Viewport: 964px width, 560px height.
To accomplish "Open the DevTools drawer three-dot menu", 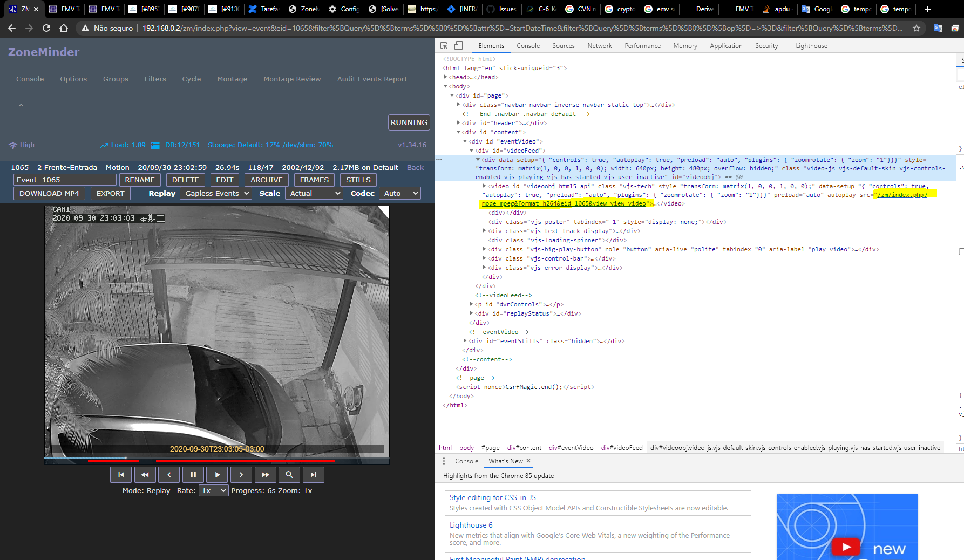I will (x=444, y=461).
